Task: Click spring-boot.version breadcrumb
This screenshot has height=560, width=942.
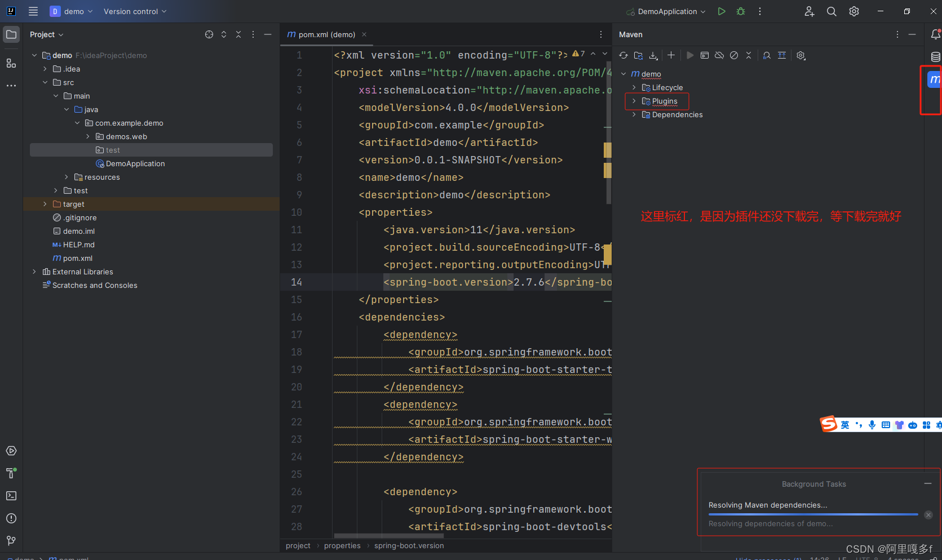Action: 409,545
